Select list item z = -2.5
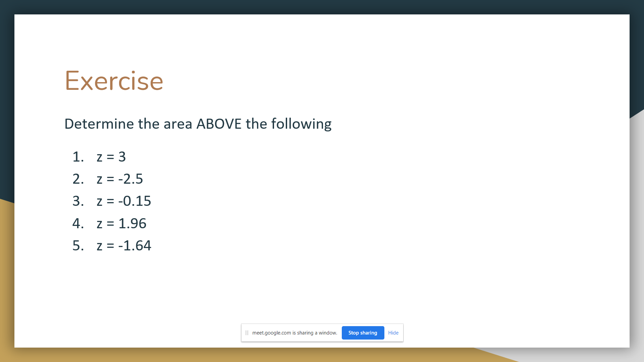This screenshot has height=362, width=644. 120,179
